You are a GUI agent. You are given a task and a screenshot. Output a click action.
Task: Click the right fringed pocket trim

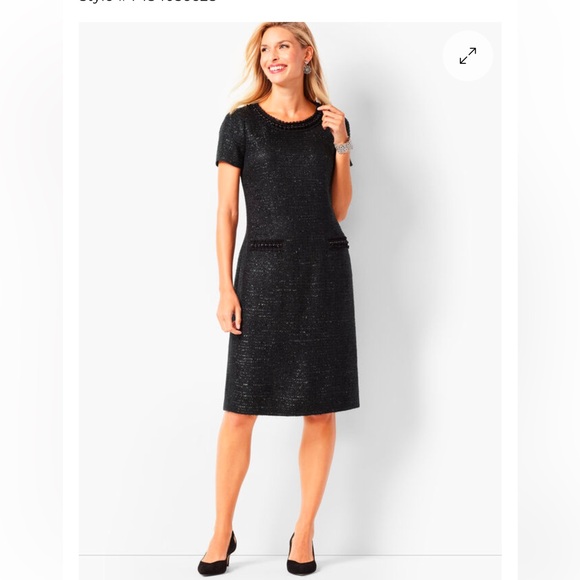click(x=338, y=245)
